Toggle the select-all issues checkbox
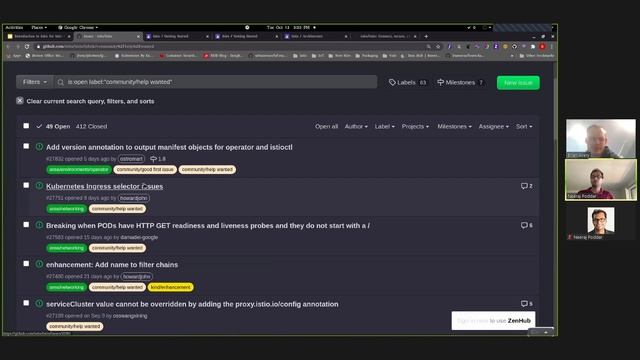 click(x=26, y=126)
